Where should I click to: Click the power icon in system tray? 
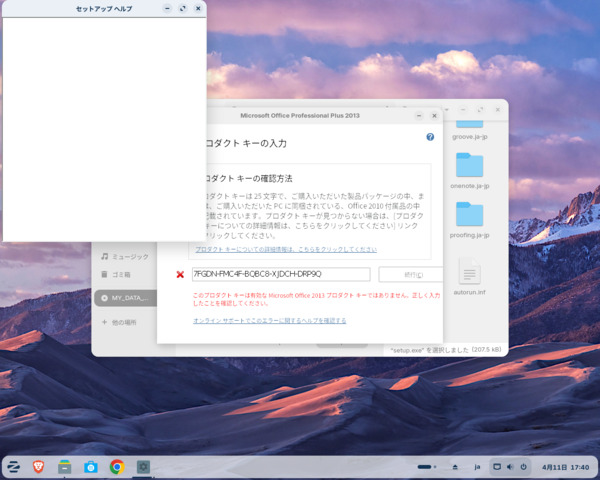tap(523, 467)
